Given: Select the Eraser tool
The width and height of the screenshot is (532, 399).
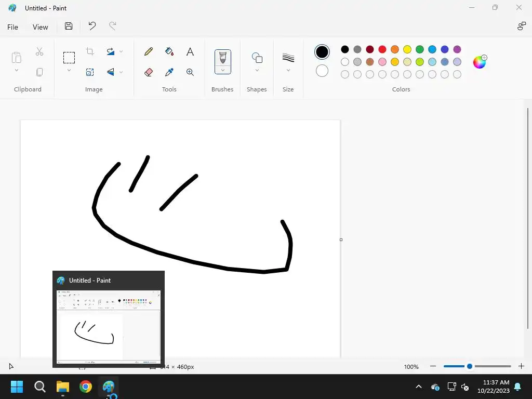Looking at the screenshot, I should (149, 72).
